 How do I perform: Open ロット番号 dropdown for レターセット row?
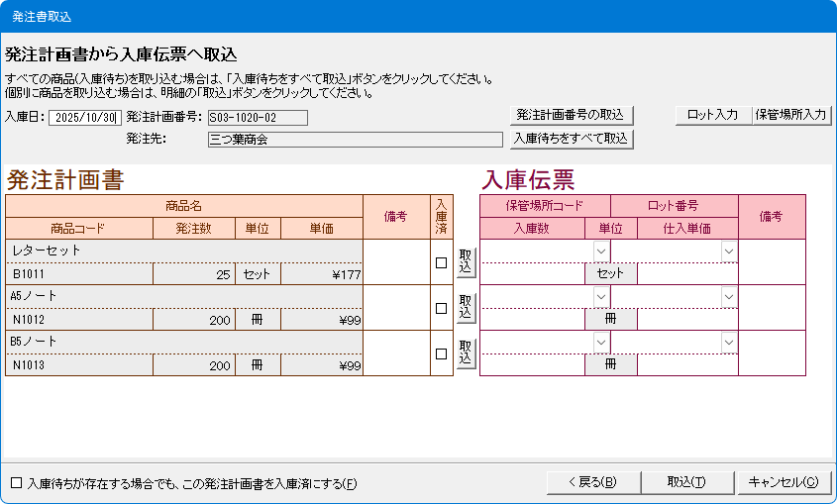[729, 252]
